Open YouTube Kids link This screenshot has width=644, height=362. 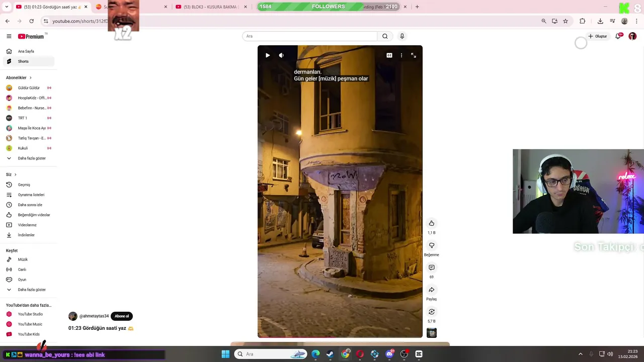coord(29,334)
